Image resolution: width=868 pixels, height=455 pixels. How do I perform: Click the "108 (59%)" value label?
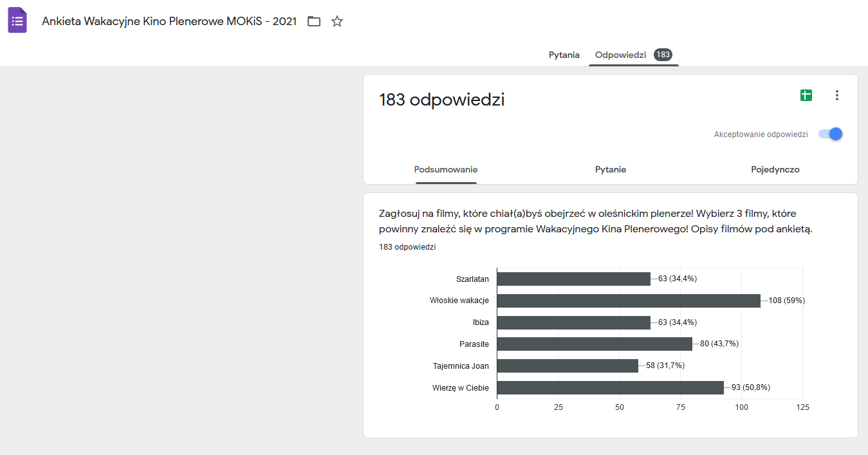[787, 301]
